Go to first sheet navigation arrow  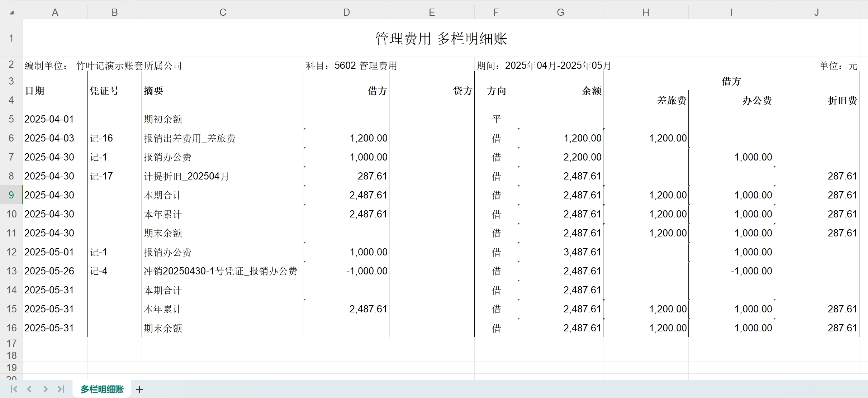click(x=14, y=389)
